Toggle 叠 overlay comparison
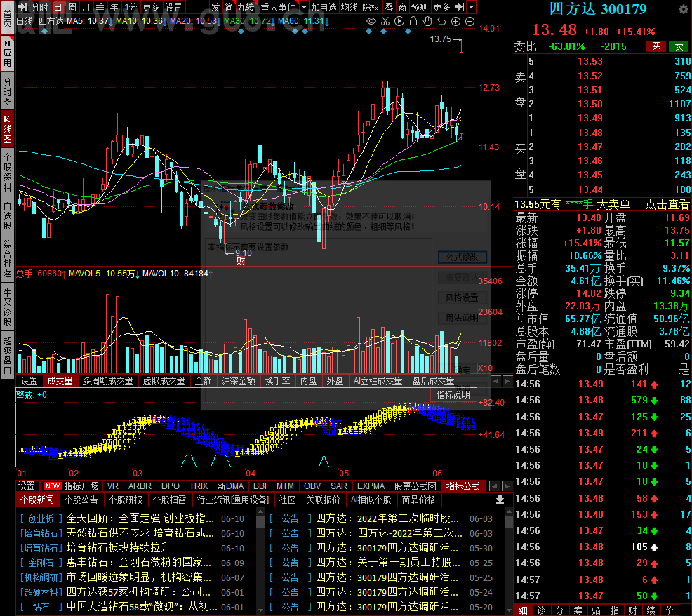 point(389,7)
